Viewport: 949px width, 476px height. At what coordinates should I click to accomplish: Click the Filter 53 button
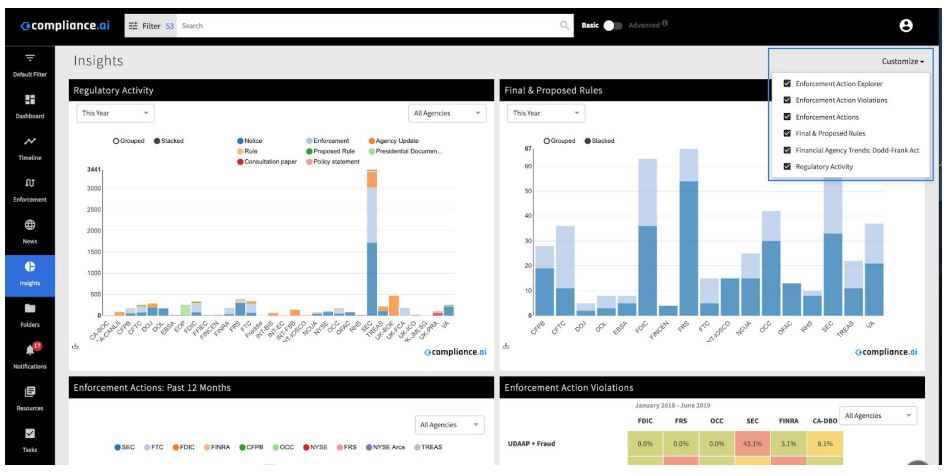[x=151, y=26]
